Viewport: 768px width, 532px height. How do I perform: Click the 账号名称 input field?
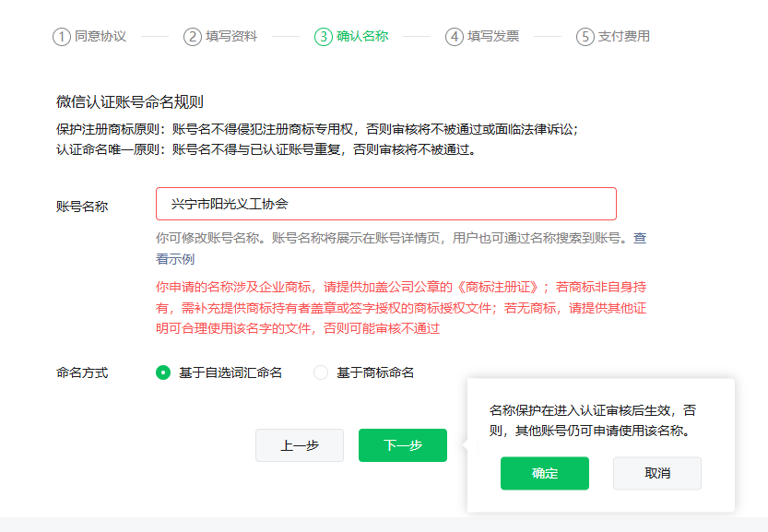pos(386,204)
